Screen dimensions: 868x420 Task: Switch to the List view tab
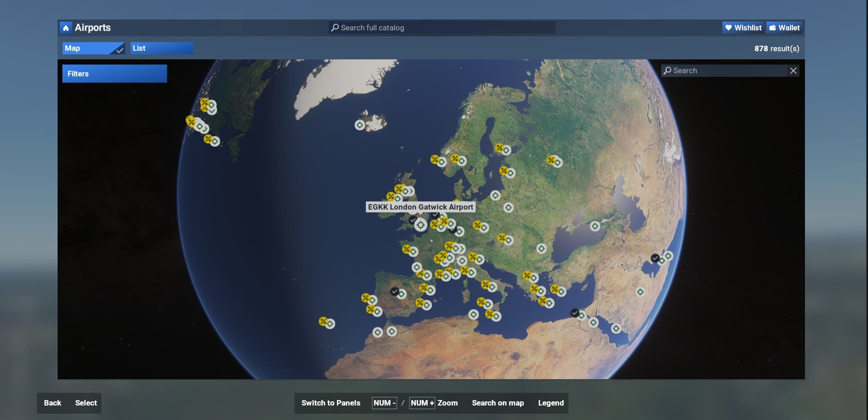click(162, 48)
